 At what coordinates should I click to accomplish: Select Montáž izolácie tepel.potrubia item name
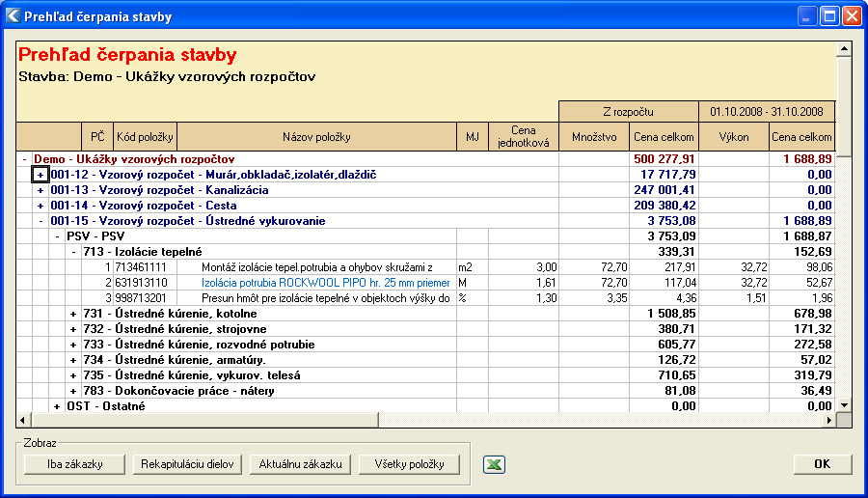click(317, 267)
